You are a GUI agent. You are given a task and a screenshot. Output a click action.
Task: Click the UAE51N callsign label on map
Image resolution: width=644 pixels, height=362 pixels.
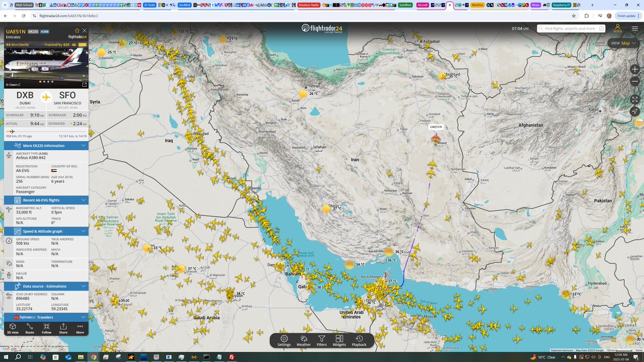point(436,127)
